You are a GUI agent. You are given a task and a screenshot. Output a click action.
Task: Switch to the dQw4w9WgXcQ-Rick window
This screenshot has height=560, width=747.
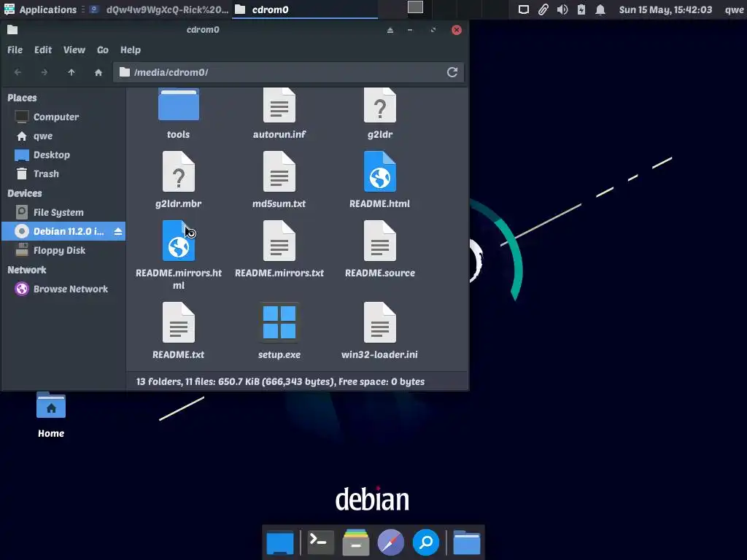coord(159,9)
